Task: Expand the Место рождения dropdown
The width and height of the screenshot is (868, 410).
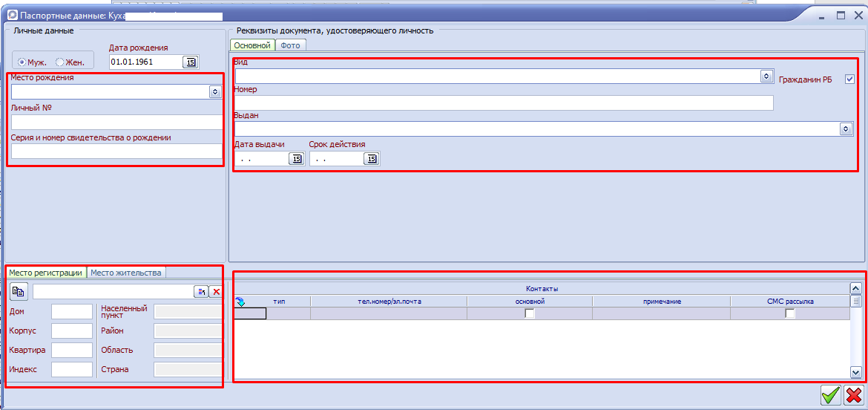Action: click(x=215, y=91)
